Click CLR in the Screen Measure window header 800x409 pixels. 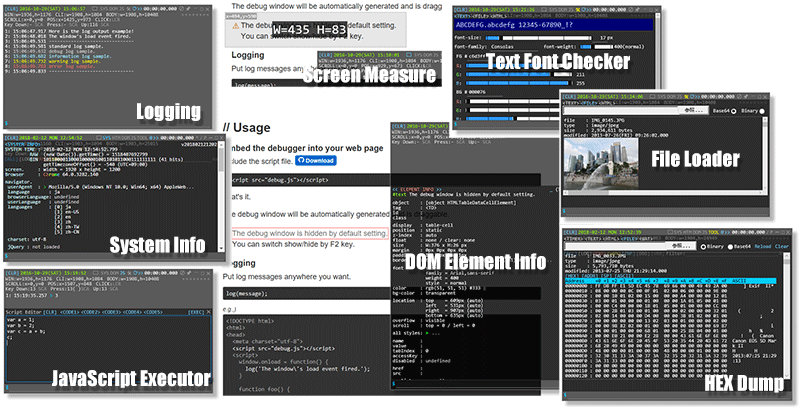(326, 55)
